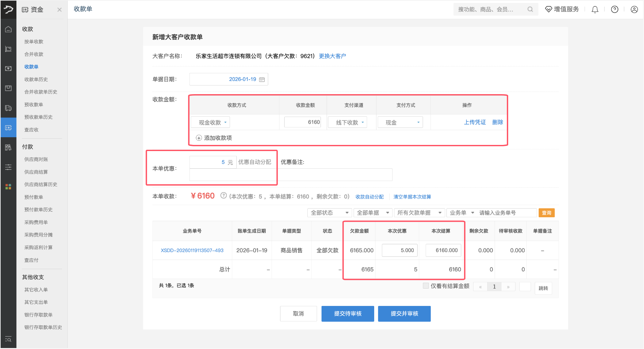Click the orange 查询 button
This screenshot has height=349, width=644.
pos(546,213)
